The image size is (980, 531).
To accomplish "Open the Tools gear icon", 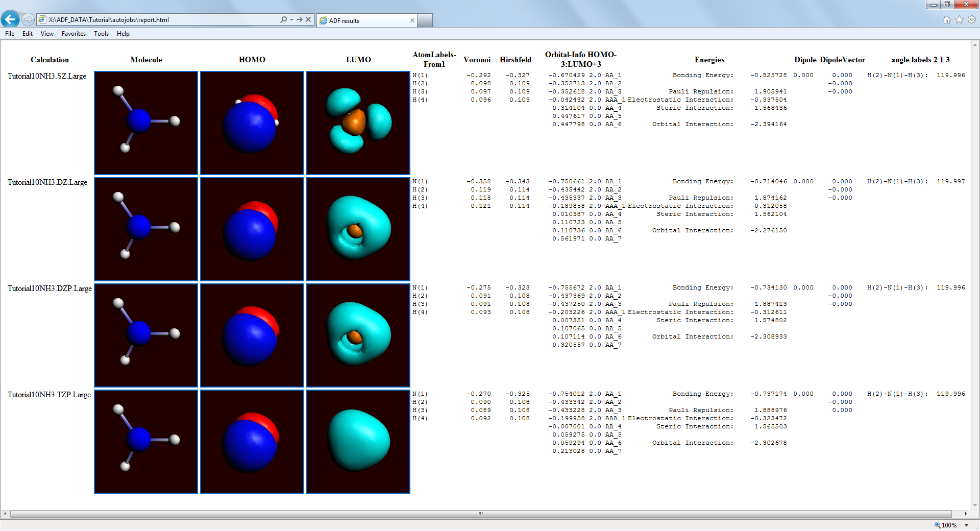I will tap(972, 19).
